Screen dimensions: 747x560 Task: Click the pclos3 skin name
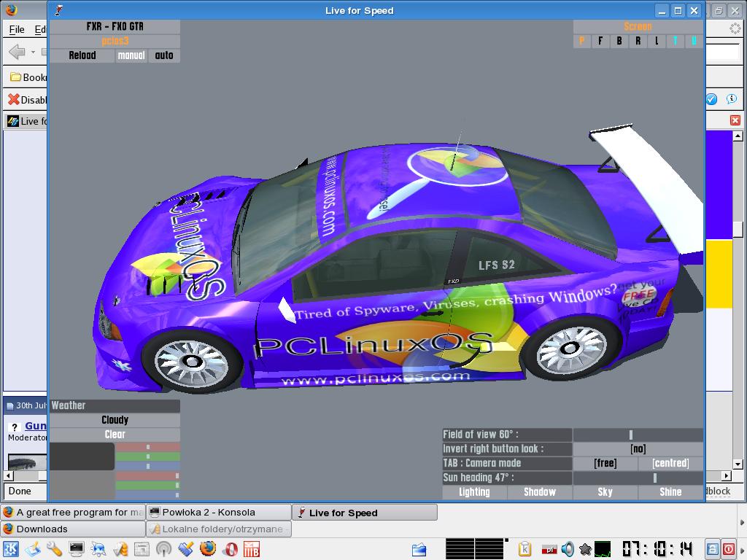115,41
